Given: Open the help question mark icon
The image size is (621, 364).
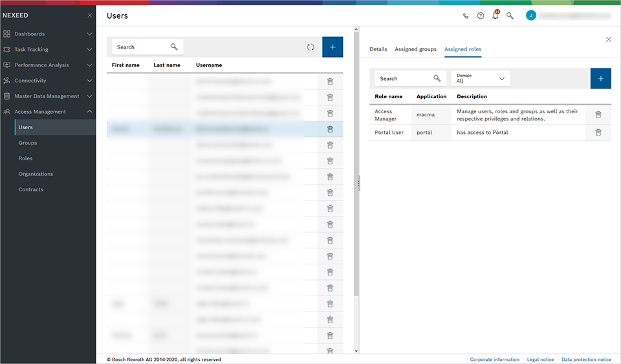Looking at the screenshot, I should [481, 16].
